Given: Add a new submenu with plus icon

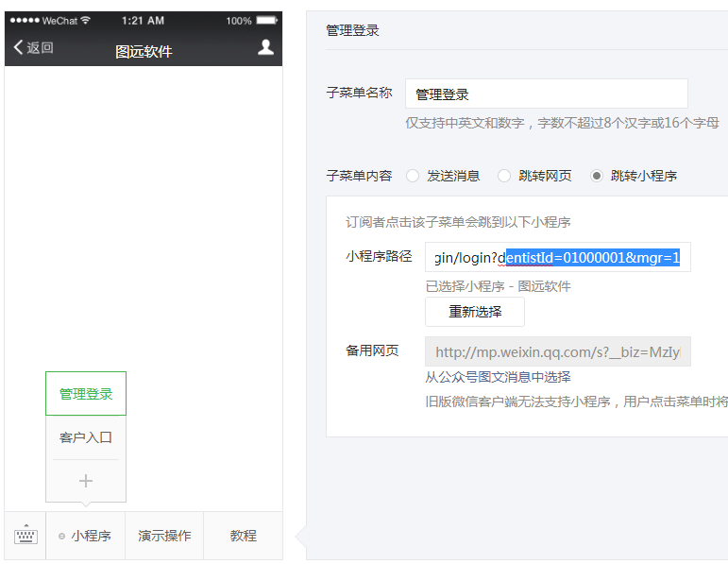Looking at the screenshot, I should pos(86,481).
